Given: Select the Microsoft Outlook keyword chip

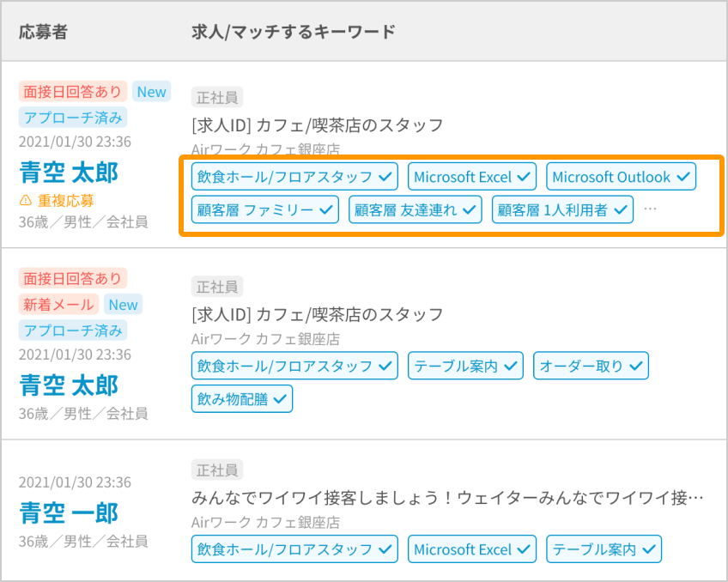Looking at the screenshot, I should [x=622, y=176].
